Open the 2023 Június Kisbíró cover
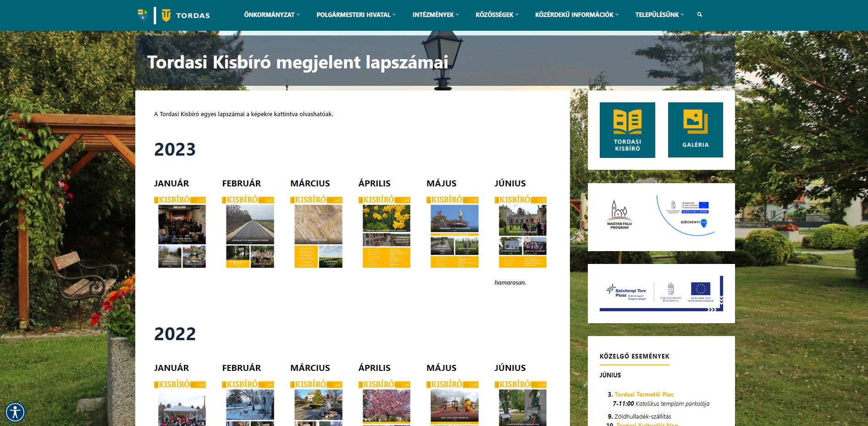Screen dimensions: 868x426 pos(520,232)
